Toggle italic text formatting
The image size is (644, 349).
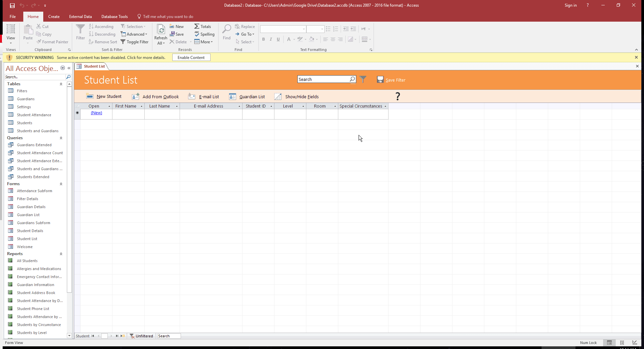point(270,39)
